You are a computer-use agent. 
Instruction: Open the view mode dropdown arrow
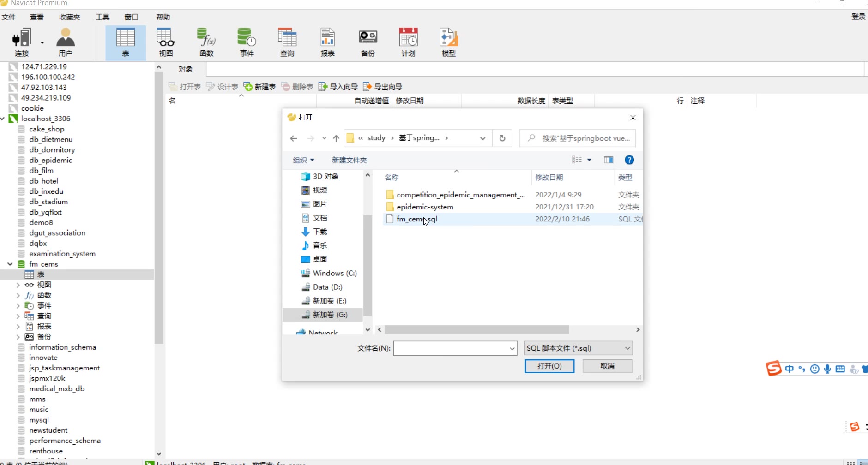tap(589, 160)
